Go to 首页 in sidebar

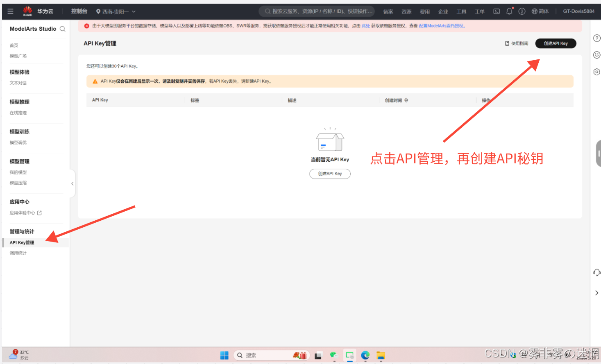coord(14,45)
